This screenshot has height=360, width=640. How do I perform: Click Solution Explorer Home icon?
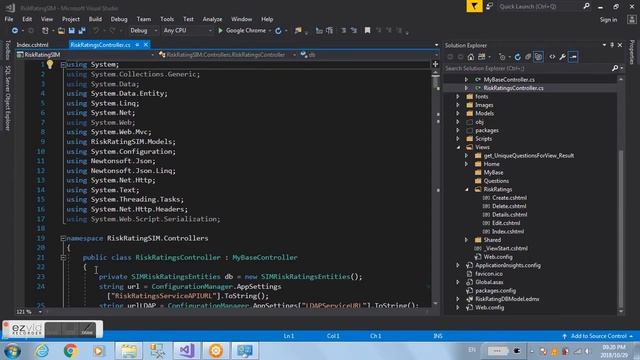coord(471,57)
